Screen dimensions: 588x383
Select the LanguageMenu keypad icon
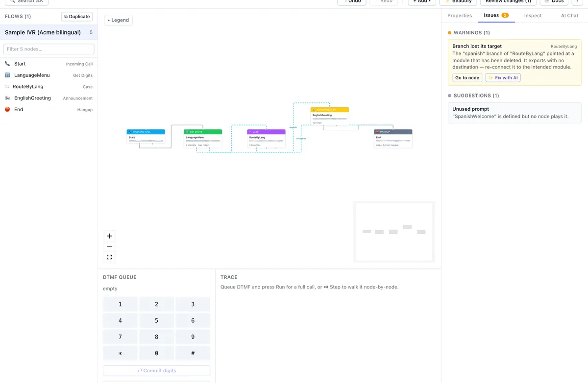tap(7, 75)
